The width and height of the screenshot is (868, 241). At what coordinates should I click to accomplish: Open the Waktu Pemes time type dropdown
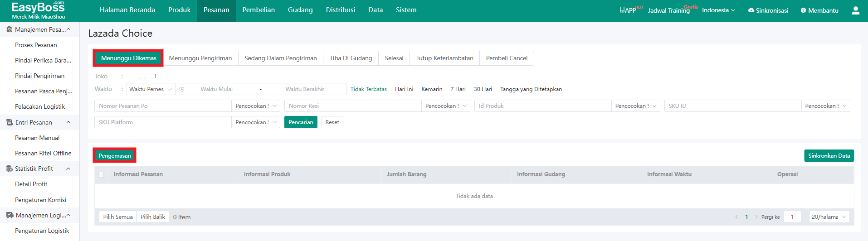151,89
